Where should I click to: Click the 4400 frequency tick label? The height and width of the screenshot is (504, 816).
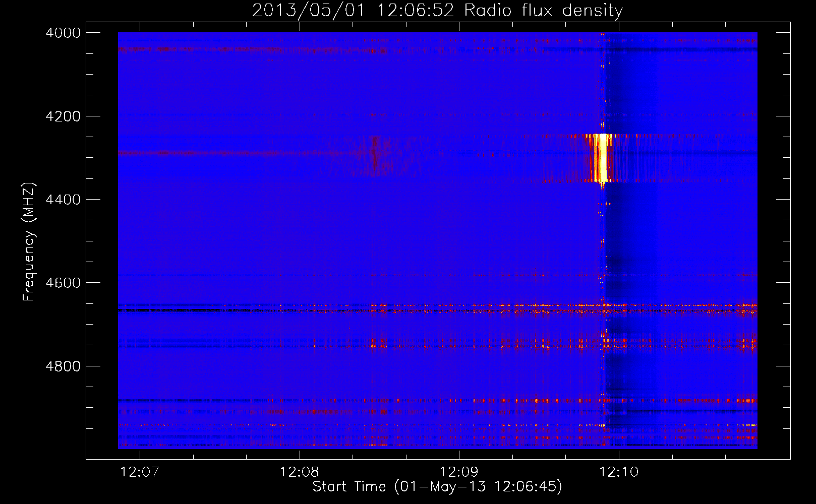63,200
